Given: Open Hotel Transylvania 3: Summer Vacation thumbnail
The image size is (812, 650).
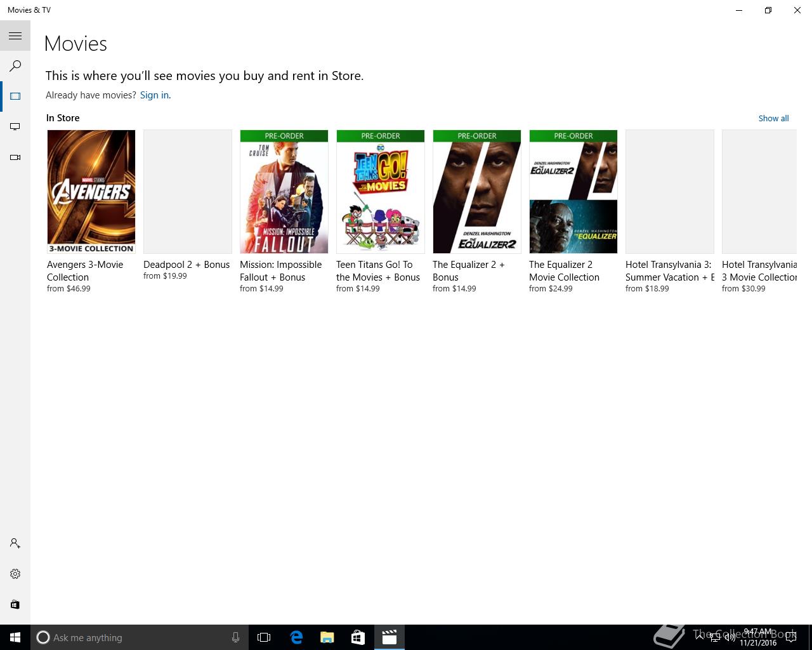Looking at the screenshot, I should (670, 192).
